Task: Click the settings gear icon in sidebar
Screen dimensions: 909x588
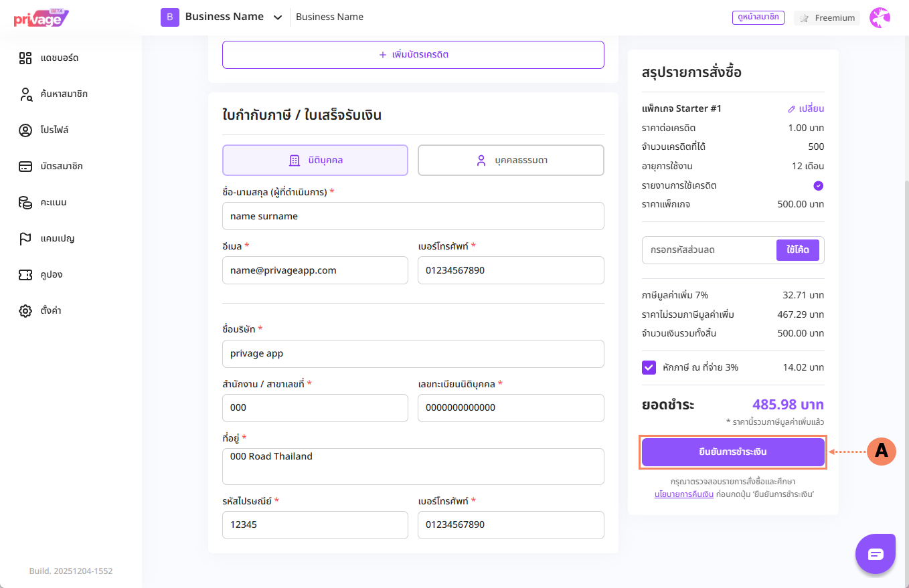Action: (x=25, y=311)
